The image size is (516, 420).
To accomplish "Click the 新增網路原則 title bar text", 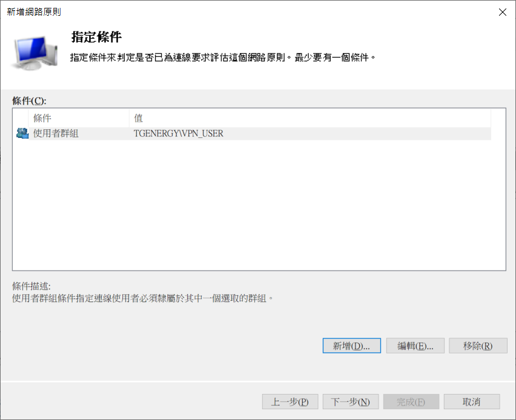I will (34, 12).
